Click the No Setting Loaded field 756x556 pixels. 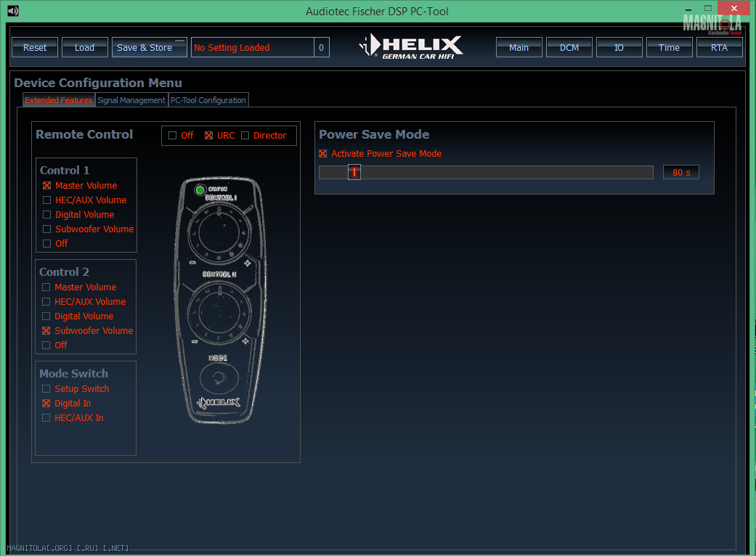[253, 47]
